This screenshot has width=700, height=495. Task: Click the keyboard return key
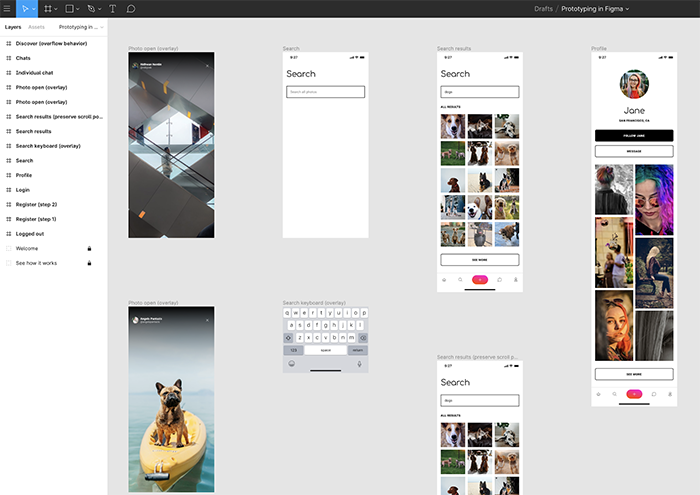point(358,350)
